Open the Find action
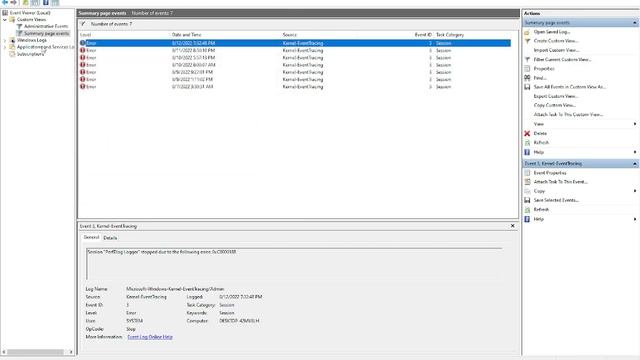 [540, 78]
